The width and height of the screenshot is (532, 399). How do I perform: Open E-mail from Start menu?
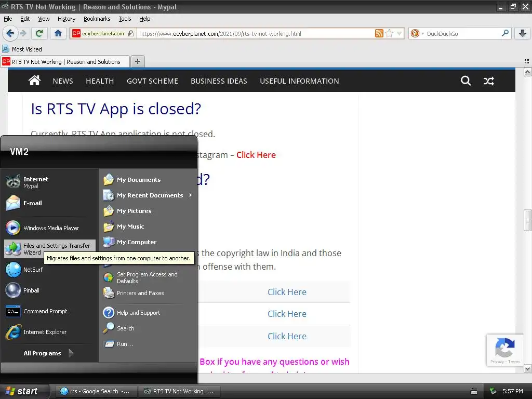[x=50, y=203]
